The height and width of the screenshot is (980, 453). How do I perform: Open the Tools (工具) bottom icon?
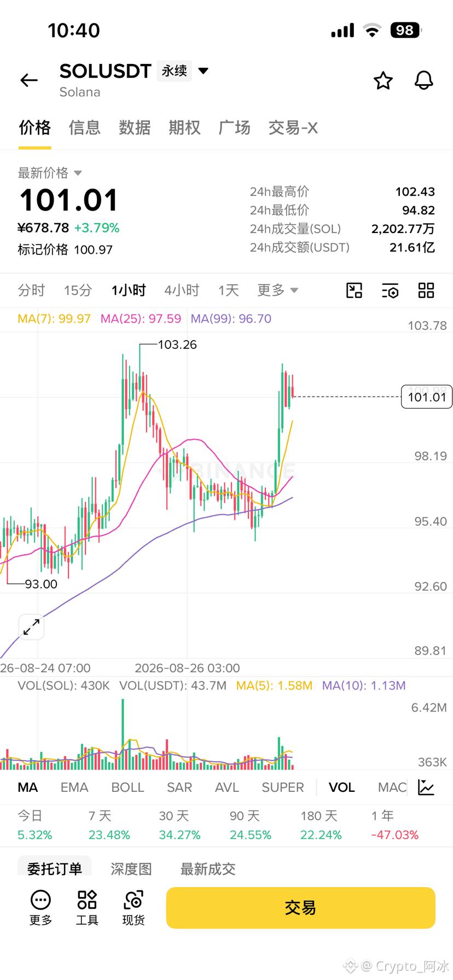[x=87, y=908]
